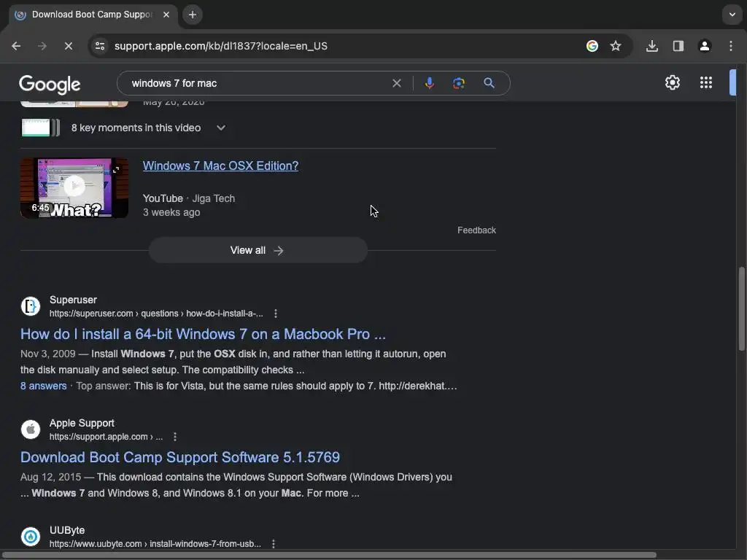Viewport: 747px width, 560px height.
Task: Click the Apple Support site name text
Action: 82,424
